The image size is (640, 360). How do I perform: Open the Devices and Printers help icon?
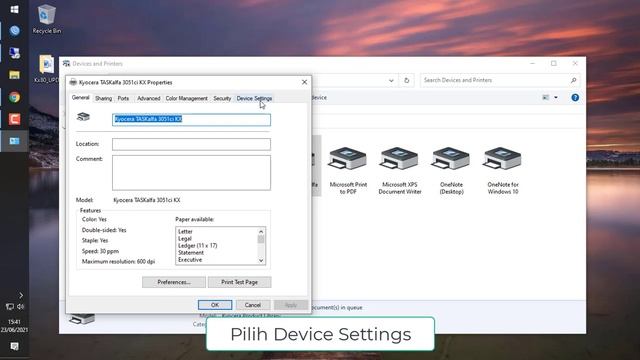pos(575,98)
